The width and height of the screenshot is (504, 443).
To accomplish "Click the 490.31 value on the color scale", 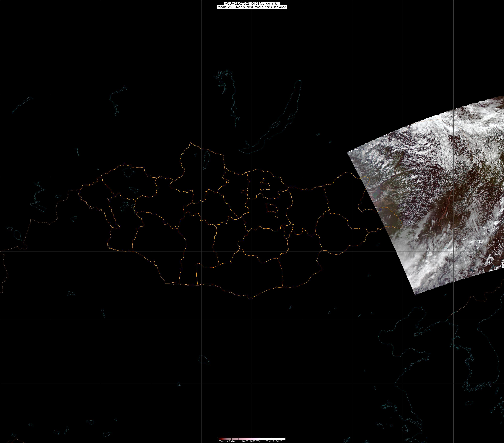I will (258, 441).
